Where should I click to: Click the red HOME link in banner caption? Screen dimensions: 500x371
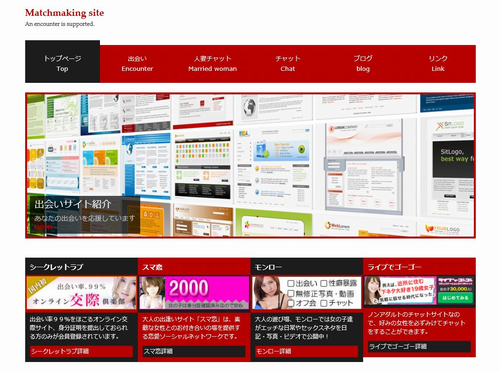[43, 227]
